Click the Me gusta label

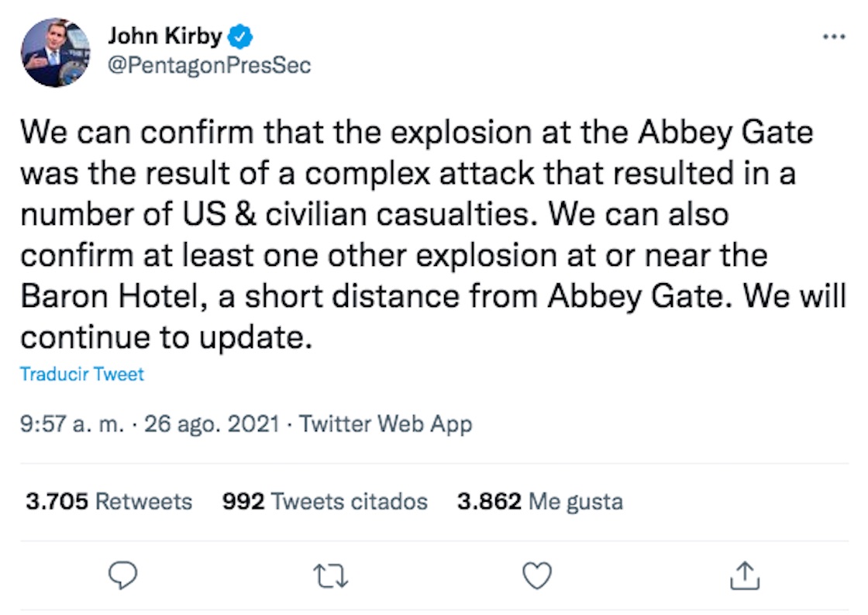coord(575,502)
